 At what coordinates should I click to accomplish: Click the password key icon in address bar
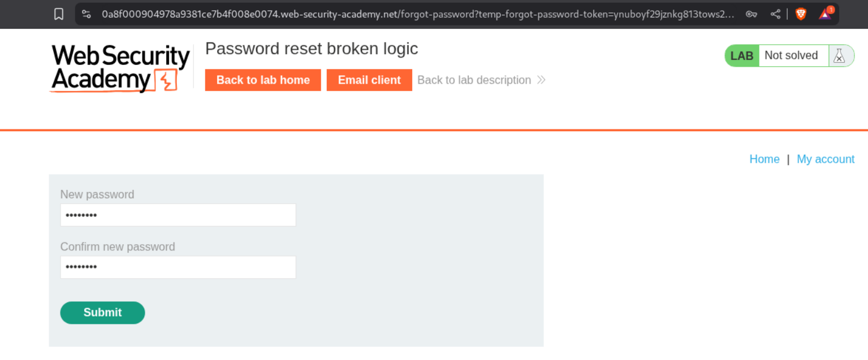[x=751, y=14]
